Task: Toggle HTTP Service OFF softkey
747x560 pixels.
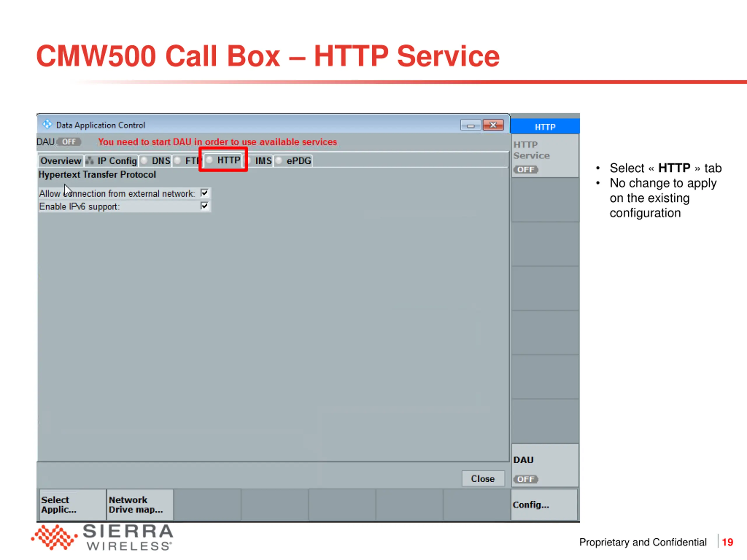Action: click(x=545, y=156)
